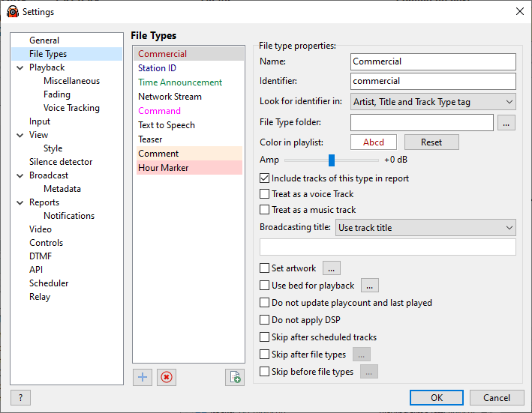Collapse the Broadcast tree node
Screen dimensions: 532x413
20,175
